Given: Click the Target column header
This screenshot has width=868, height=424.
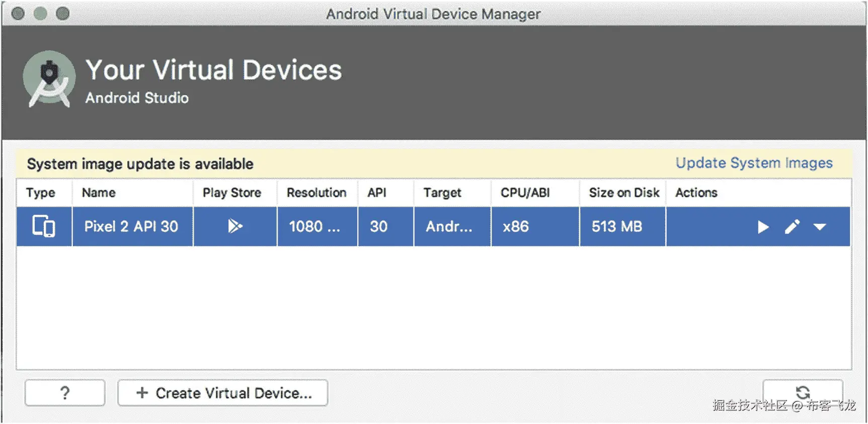Looking at the screenshot, I should pyautogui.click(x=442, y=193).
